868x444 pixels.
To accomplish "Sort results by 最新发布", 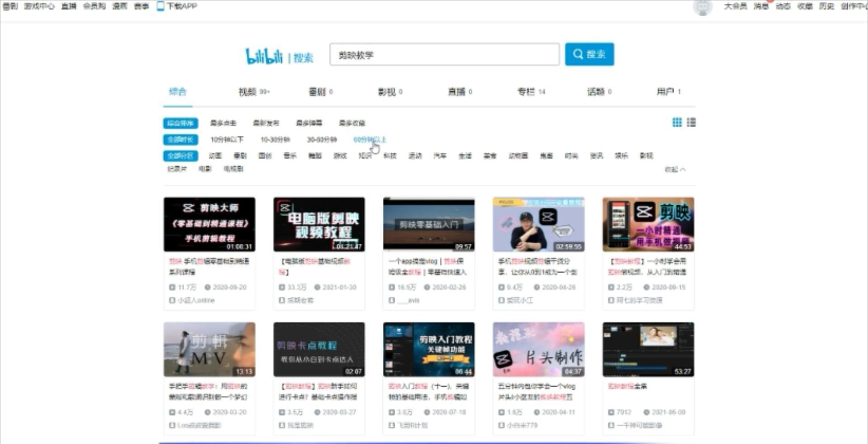I will click(x=266, y=123).
